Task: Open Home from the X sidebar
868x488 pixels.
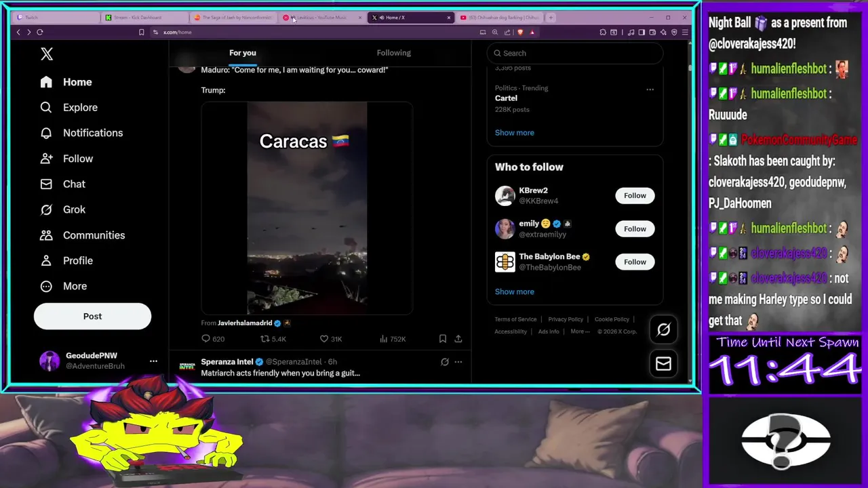Action: point(66,82)
